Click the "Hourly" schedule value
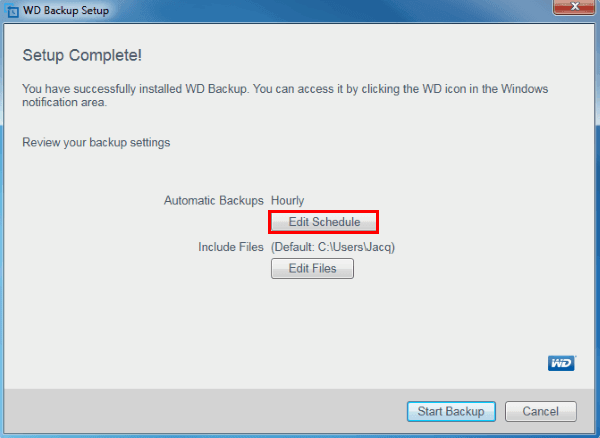This screenshot has height=438, width=600. 287,200
